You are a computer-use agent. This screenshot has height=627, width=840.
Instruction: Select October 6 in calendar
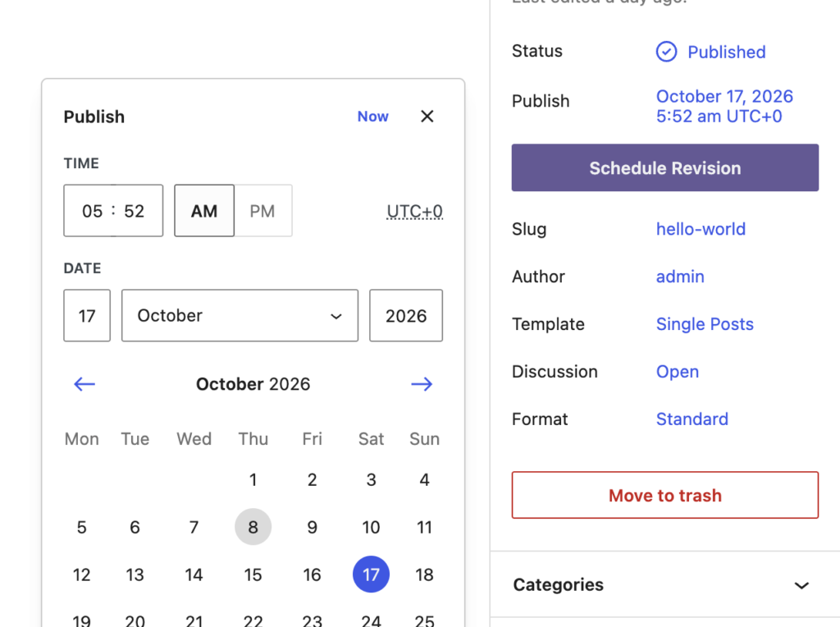135,528
